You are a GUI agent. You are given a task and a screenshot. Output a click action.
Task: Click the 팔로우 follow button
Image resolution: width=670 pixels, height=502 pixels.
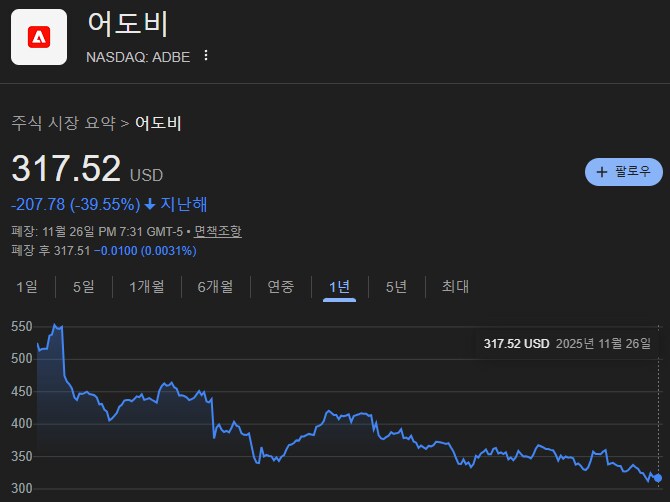tap(623, 172)
